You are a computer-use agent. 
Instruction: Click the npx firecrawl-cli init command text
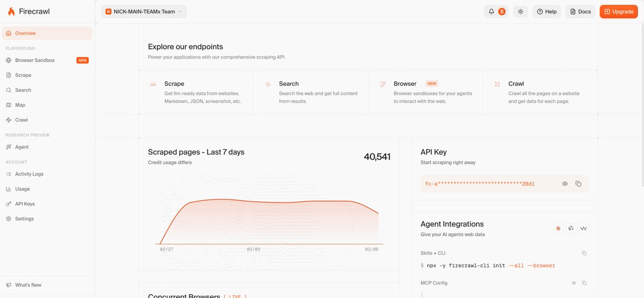click(488, 266)
